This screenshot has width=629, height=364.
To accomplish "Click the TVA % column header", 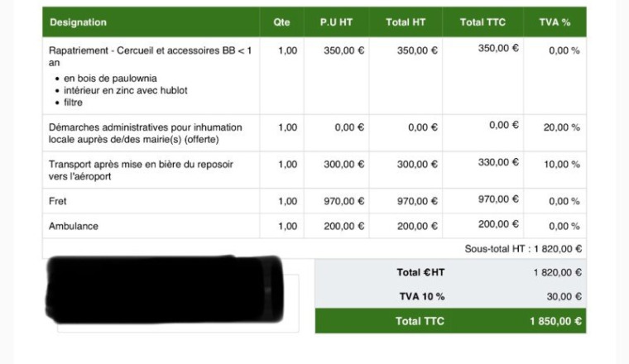I will click(555, 22).
